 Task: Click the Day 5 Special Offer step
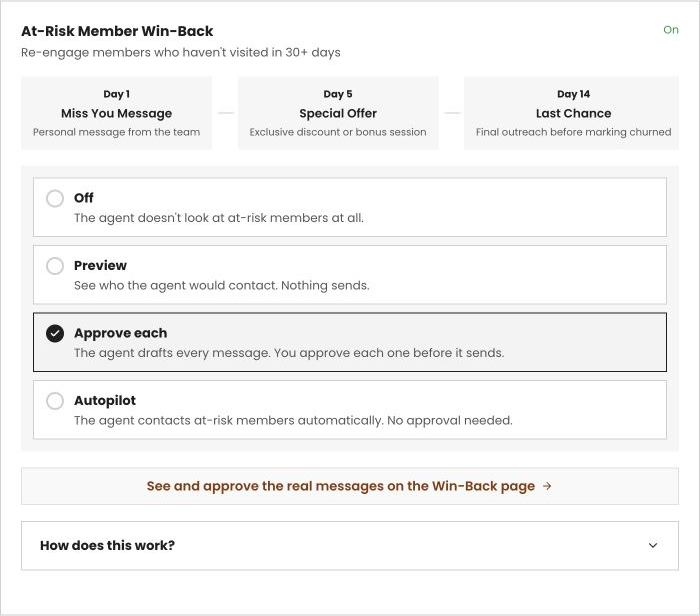pos(338,113)
